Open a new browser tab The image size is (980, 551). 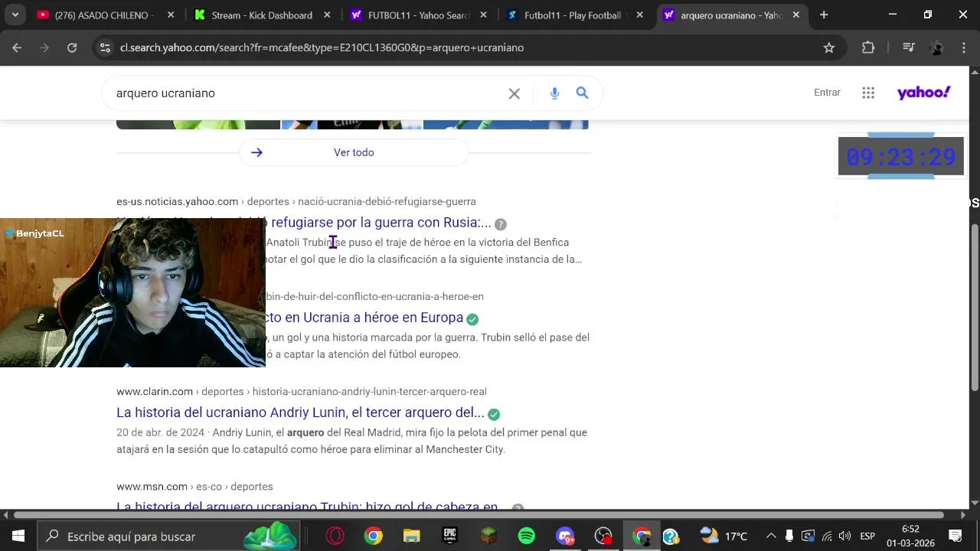click(x=824, y=15)
